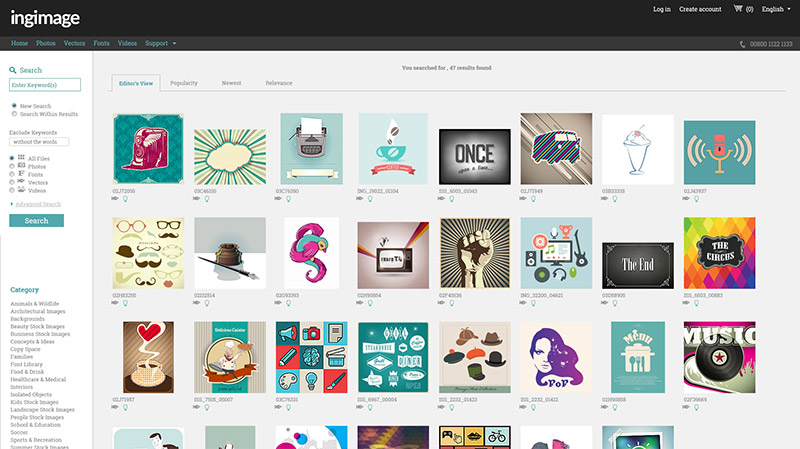Choose the Photos file type radio
Screen dimensions: 800x449
[x=12, y=165]
